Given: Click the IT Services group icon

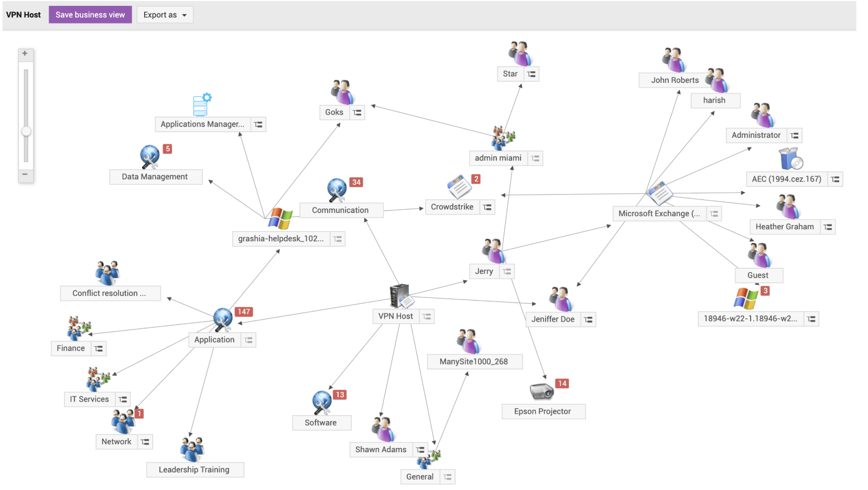Looking at the screenshot, I should click(x=98, y=379).
